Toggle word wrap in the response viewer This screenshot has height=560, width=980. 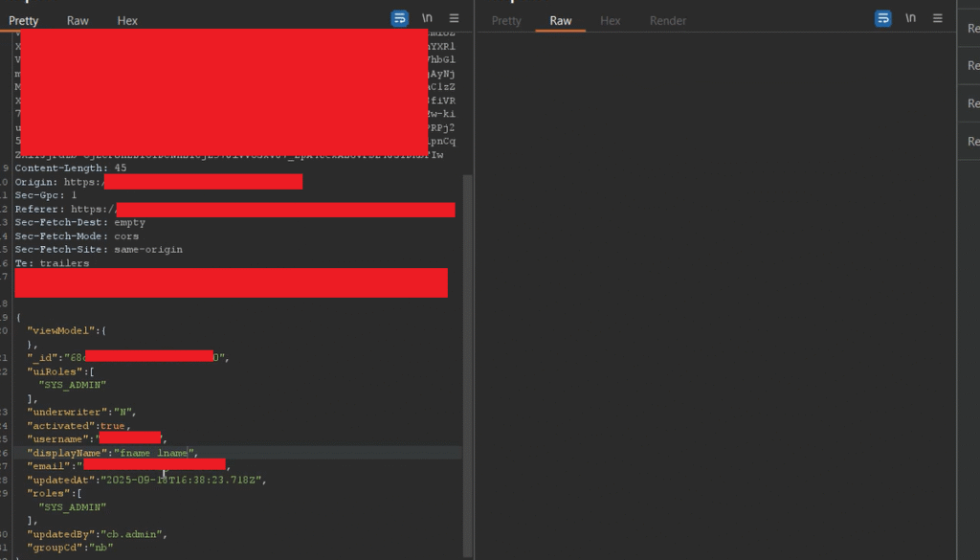coord(883,19)
